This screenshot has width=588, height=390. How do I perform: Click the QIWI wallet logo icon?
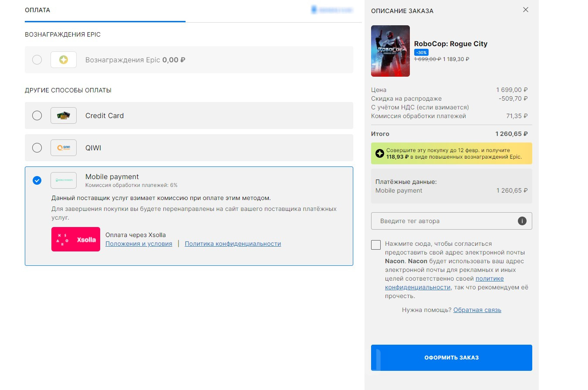pos(64,148)
